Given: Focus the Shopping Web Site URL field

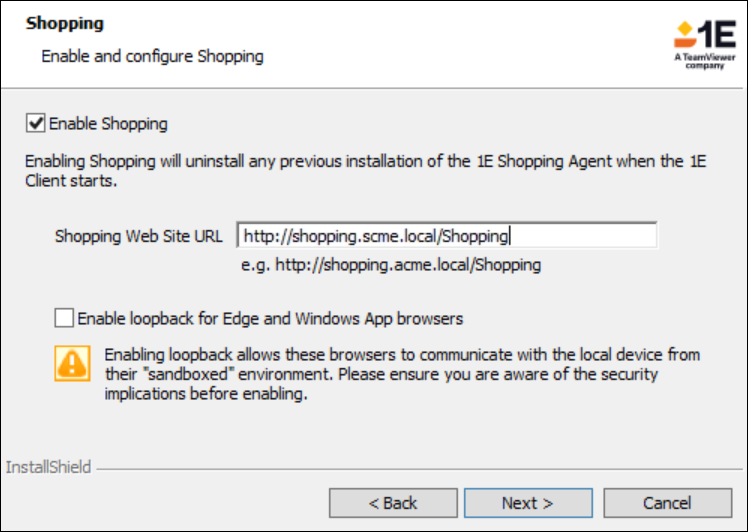Looking at the screenshot, I should [447, 236].
